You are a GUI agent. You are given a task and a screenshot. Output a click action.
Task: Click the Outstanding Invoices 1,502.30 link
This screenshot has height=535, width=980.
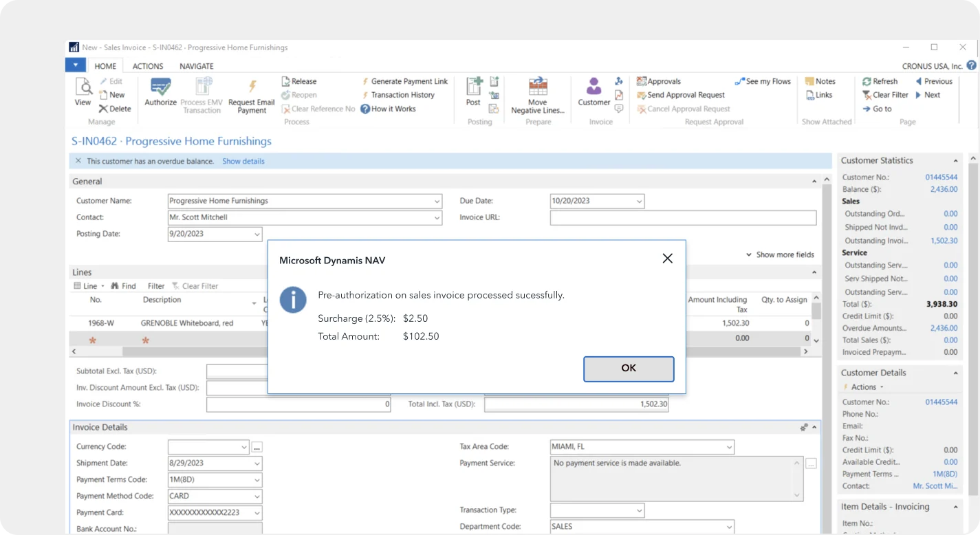944,241
